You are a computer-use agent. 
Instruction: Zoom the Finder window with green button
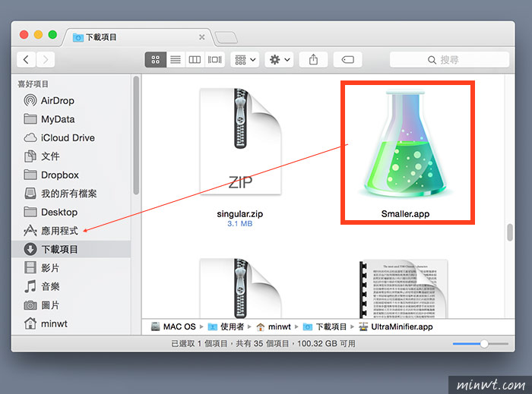point(52,35)
